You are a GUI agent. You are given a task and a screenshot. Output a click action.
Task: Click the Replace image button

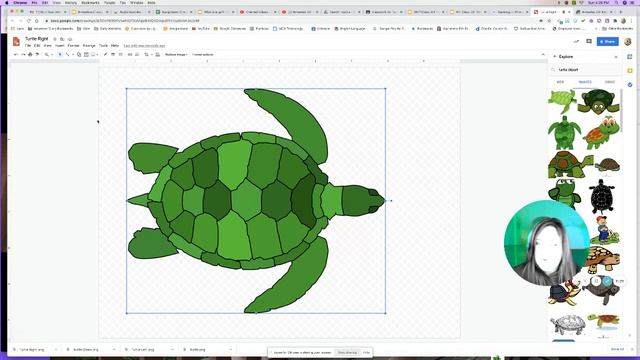tap(176, 54)
